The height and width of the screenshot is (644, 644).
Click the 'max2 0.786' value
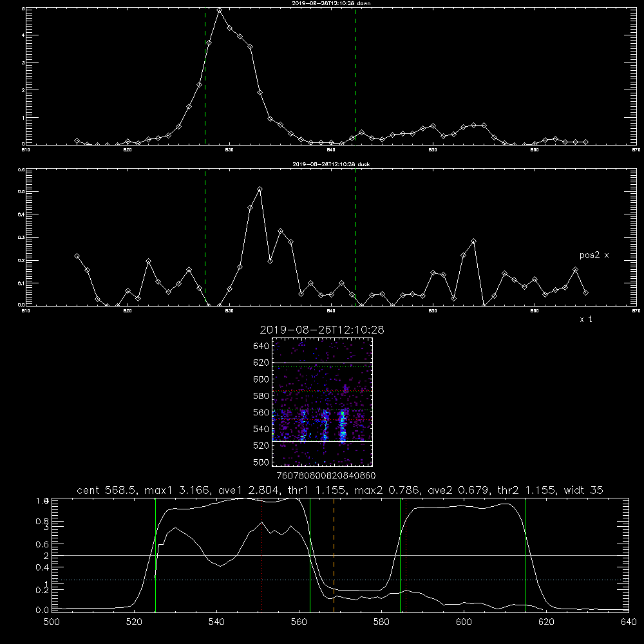click(x=388, y=490)
